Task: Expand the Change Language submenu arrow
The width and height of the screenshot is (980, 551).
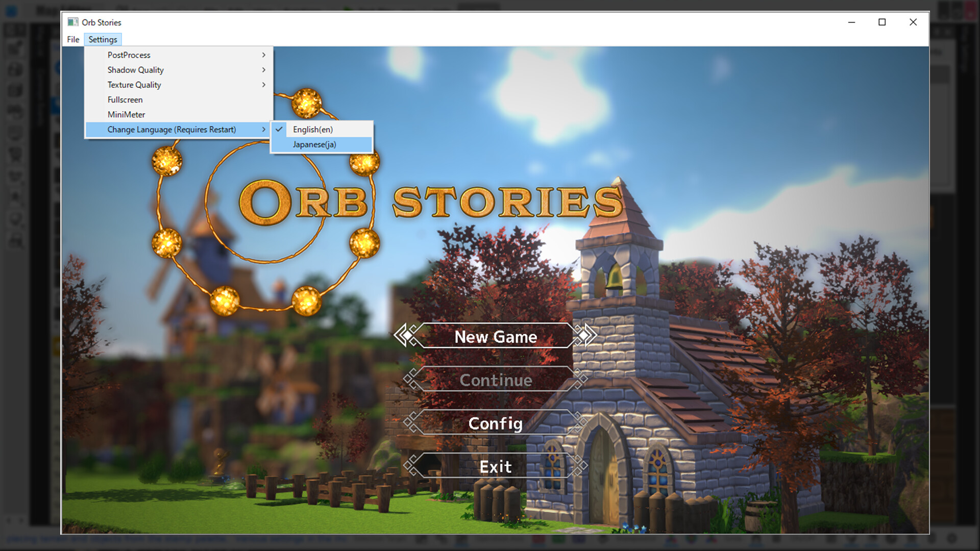Action: [264, 130]
